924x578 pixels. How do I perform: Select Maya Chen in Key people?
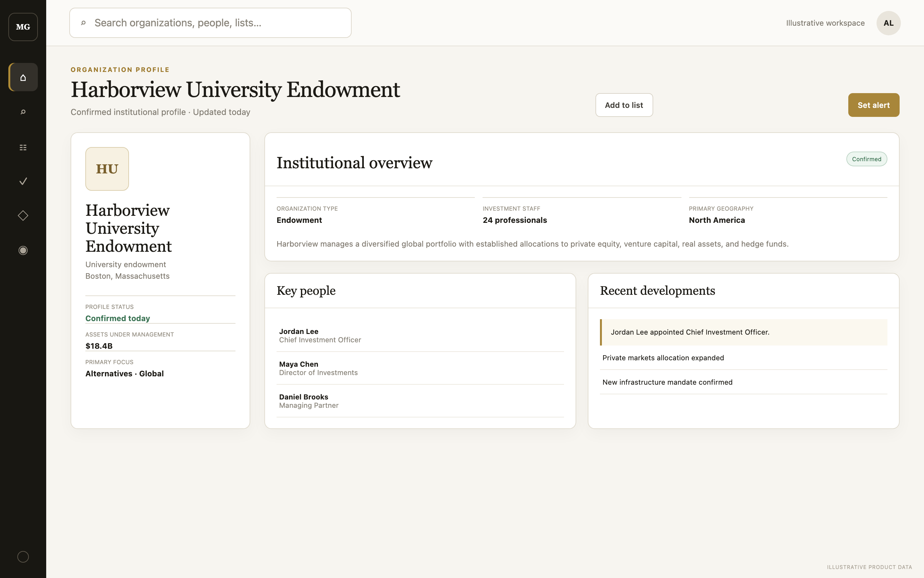(x=420, y=368)
